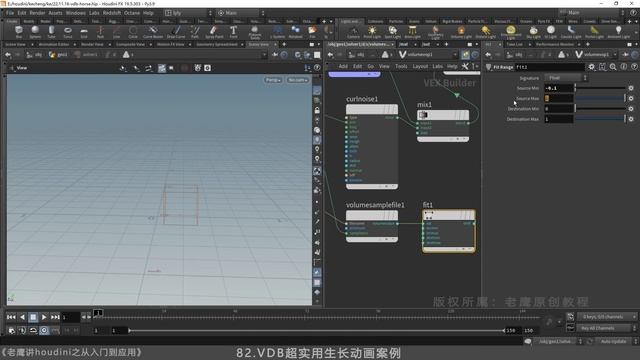This screenshot has height=360, width=640.
Task: Add a Point Light from the shelf
Action: point(372,32)
